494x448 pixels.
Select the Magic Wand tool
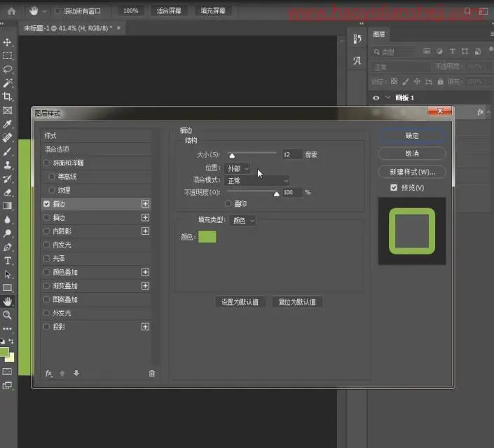pyautogui.click(x=7, y=83)
